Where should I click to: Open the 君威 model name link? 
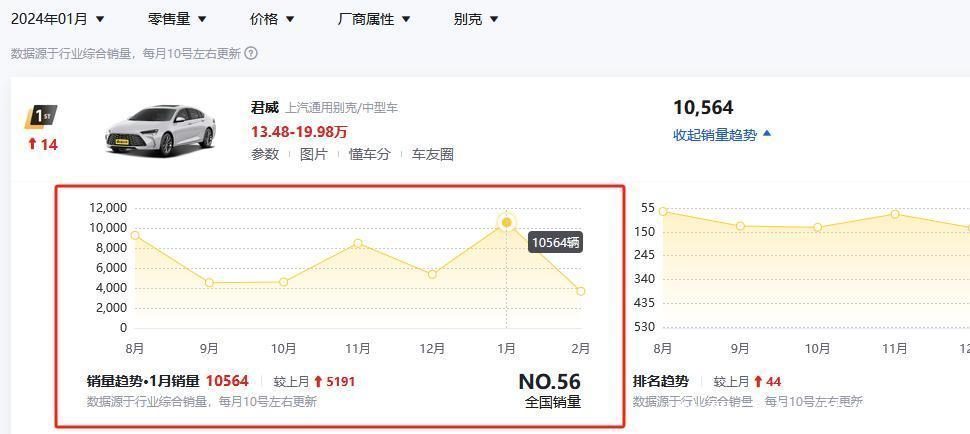tap(265, 108)
